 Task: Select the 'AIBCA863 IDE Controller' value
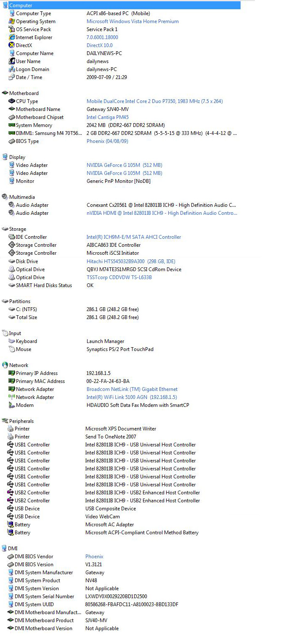pyautogui.click(x=114, y=245)
